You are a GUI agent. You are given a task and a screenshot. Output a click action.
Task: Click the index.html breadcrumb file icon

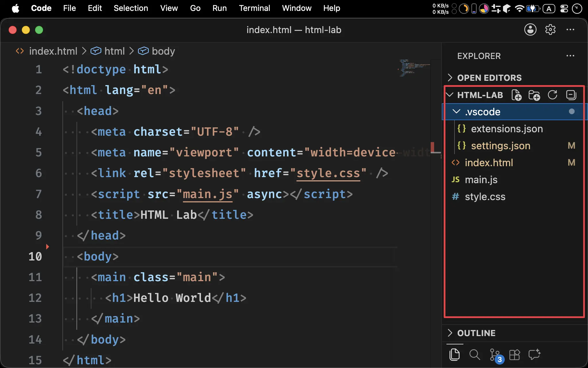(x=20, y=51)
